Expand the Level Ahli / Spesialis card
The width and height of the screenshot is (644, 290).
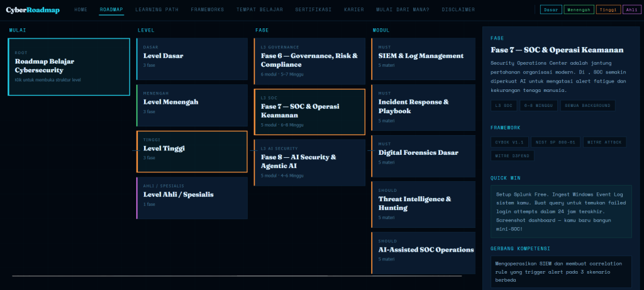pos(192,198)
